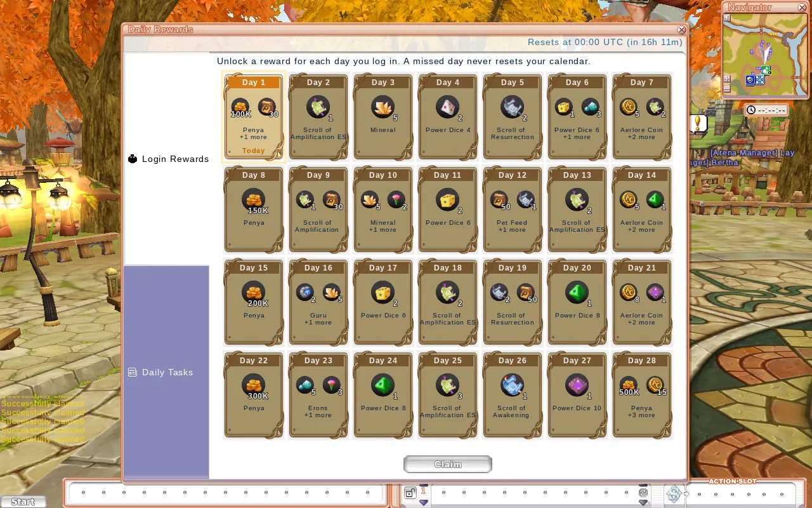Select the Day 14 Aerlore Coin card

[642, 210]
